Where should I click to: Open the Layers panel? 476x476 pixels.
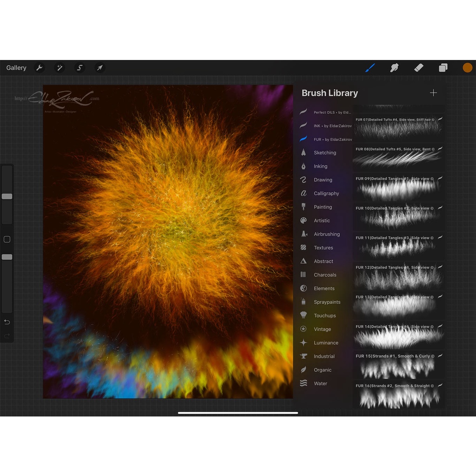click(x=443, y=68)
